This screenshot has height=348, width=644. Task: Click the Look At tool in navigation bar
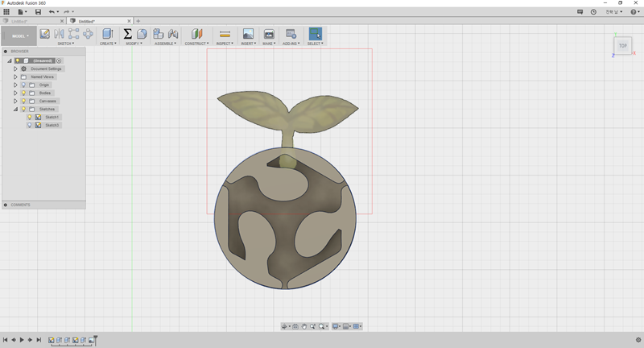tap(295, 326)
